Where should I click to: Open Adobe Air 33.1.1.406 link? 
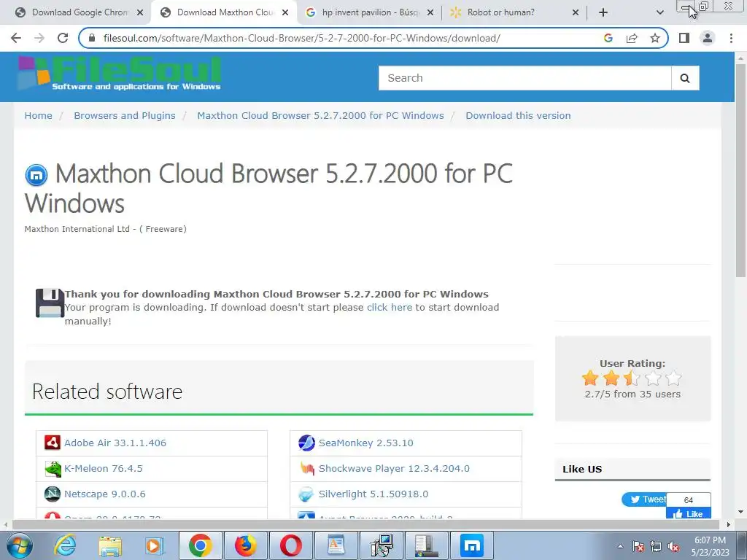pos(115,443)
